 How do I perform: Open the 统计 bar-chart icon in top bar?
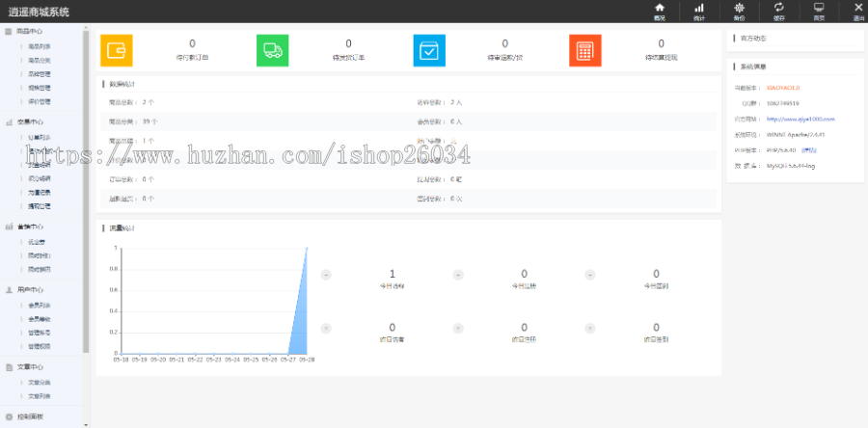(x=699, y=8)
